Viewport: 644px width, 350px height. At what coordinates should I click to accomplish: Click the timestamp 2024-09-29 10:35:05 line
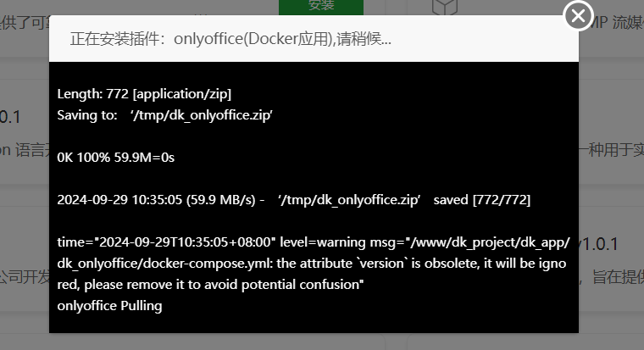294,200
